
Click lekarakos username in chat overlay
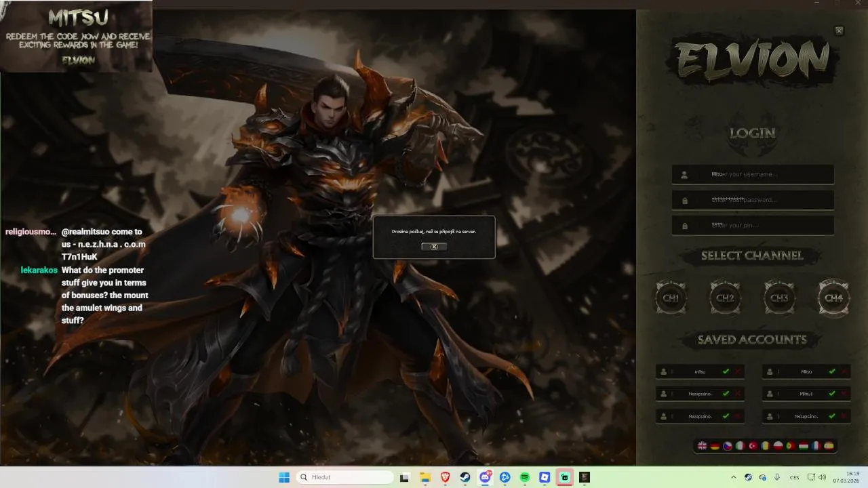39,270
